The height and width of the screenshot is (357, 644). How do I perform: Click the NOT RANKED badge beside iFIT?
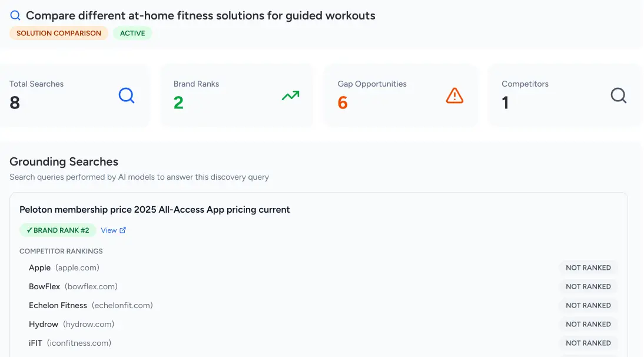coord(588,343)
